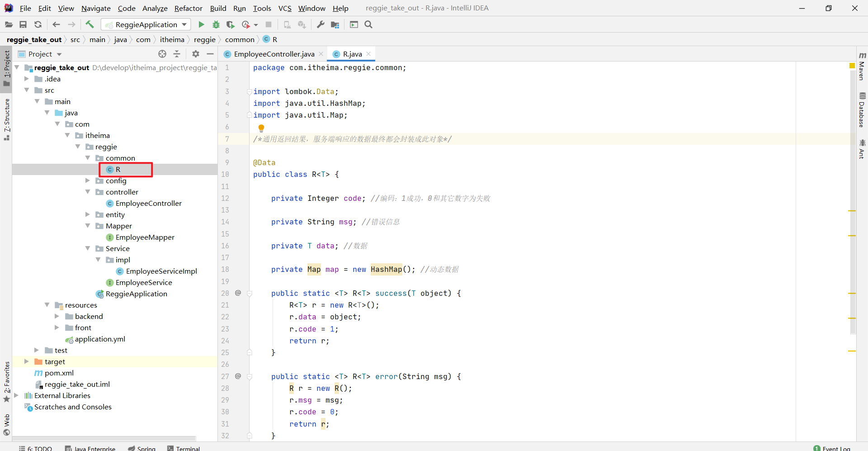The image size is (868, 451).
Task: Open Event Log in status bar
Action: 832,448
